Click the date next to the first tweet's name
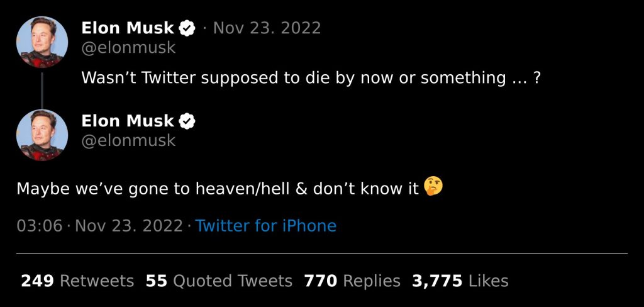 (x=267, y=28)
